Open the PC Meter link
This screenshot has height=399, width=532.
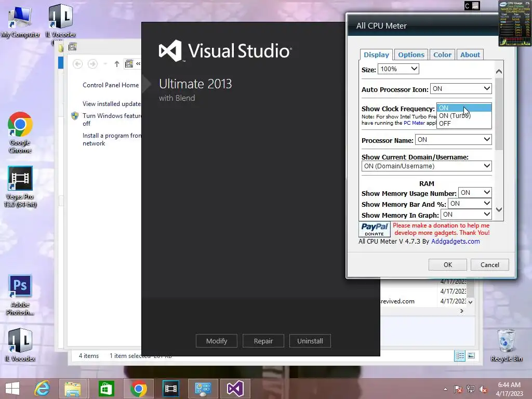(414, 123)
